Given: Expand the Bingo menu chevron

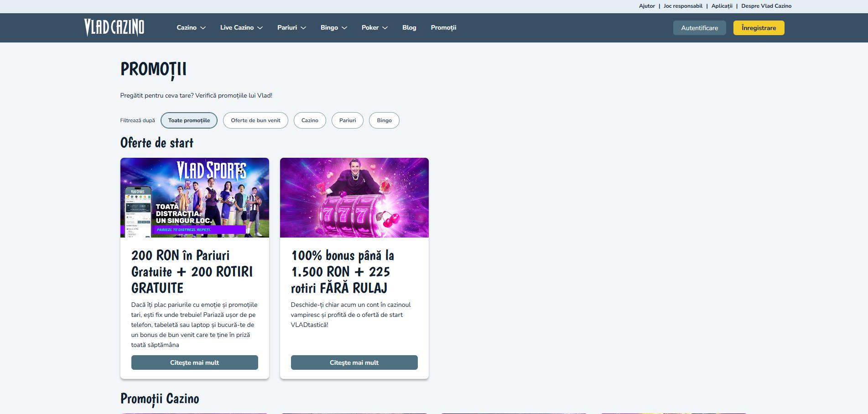Looking at the screenshot, I should 344,28.
